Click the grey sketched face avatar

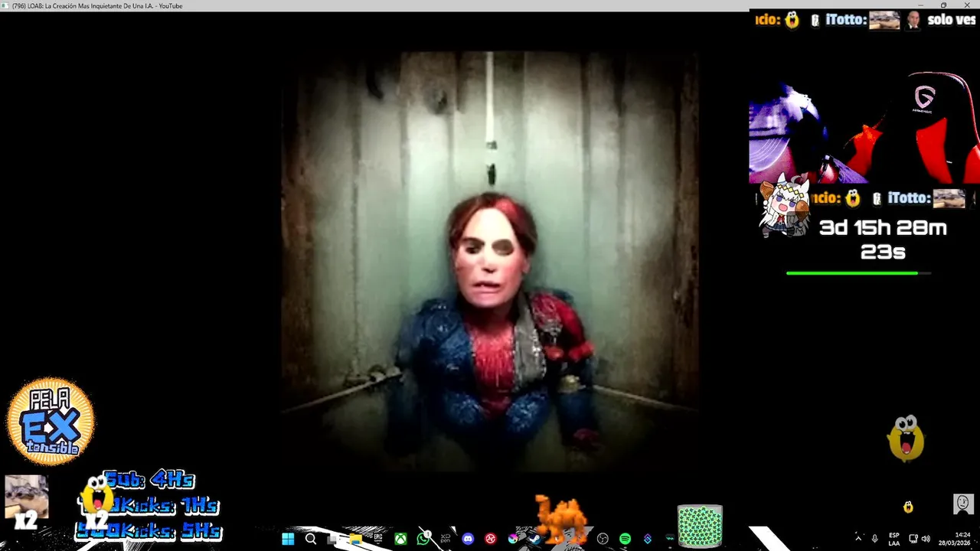[963, 504]
